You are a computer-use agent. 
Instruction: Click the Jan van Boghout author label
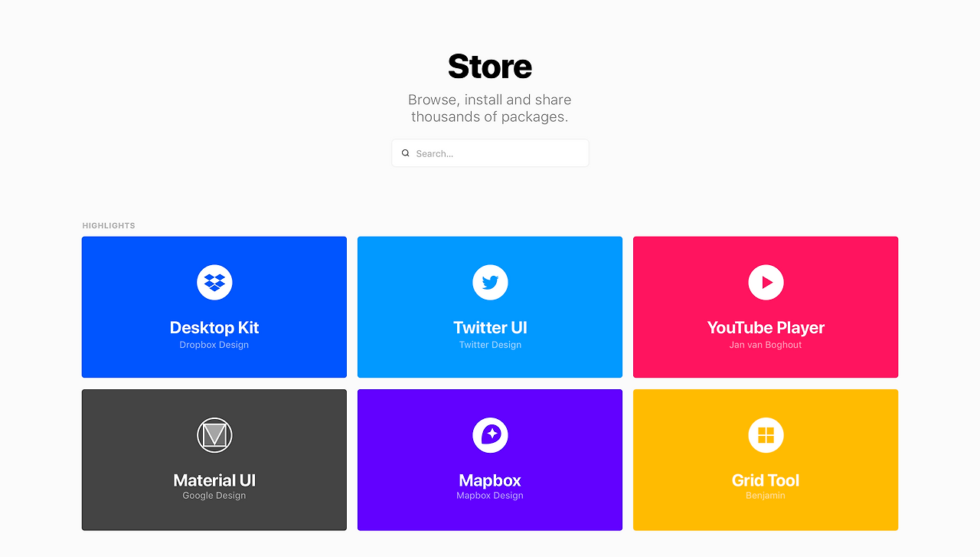(766, 345)
